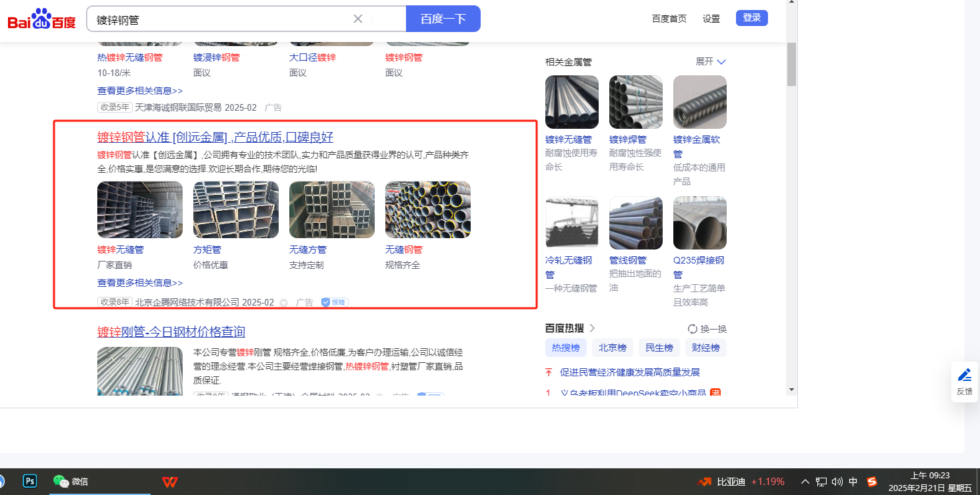This screenshot has height=495, width=980.
Task: Open the 镀锌金属软管 image in related pipes
Action: point(700,102)
